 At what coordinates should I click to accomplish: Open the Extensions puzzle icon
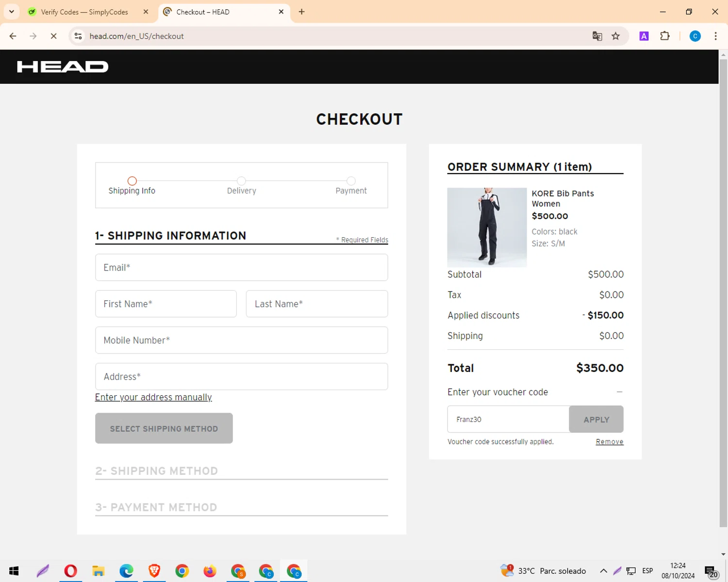(x=665, y=36)
